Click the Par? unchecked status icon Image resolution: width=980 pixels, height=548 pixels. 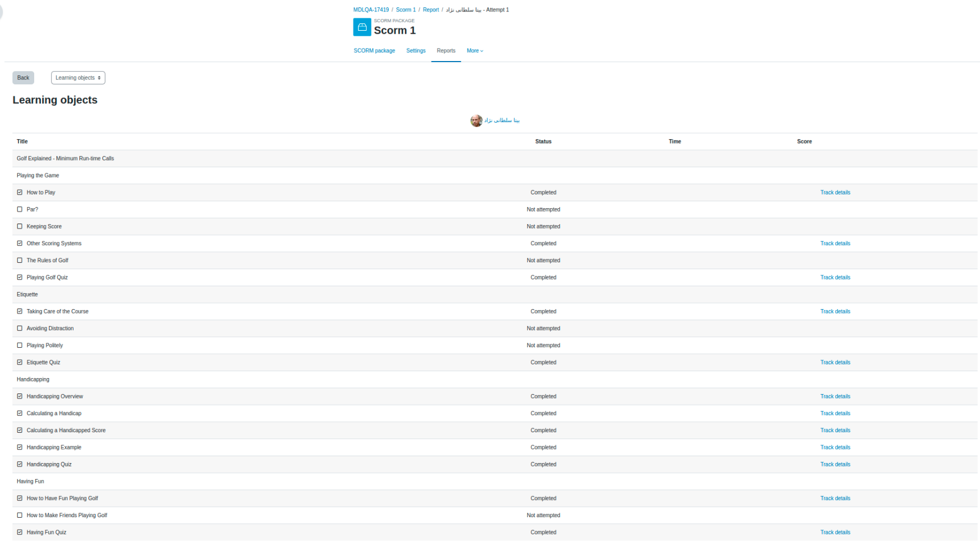click(x=20, y=209)
